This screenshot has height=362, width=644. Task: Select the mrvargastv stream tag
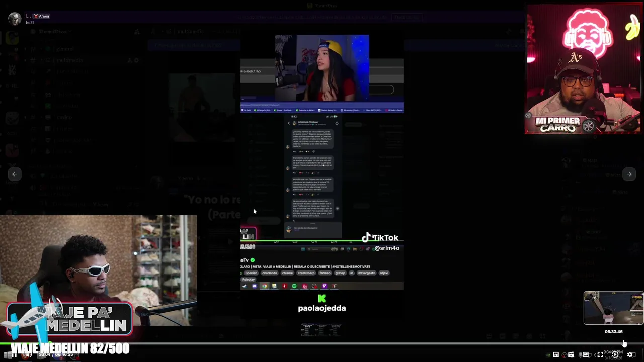[x=366, y=273]
